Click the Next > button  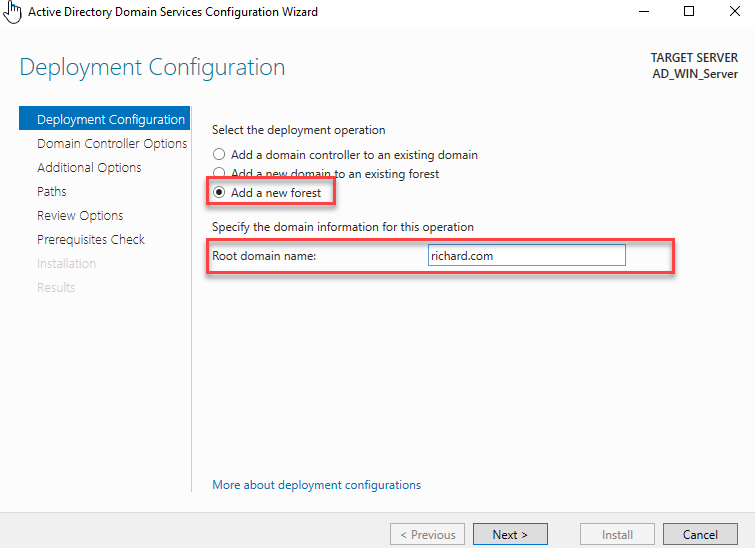pos(510,534)
